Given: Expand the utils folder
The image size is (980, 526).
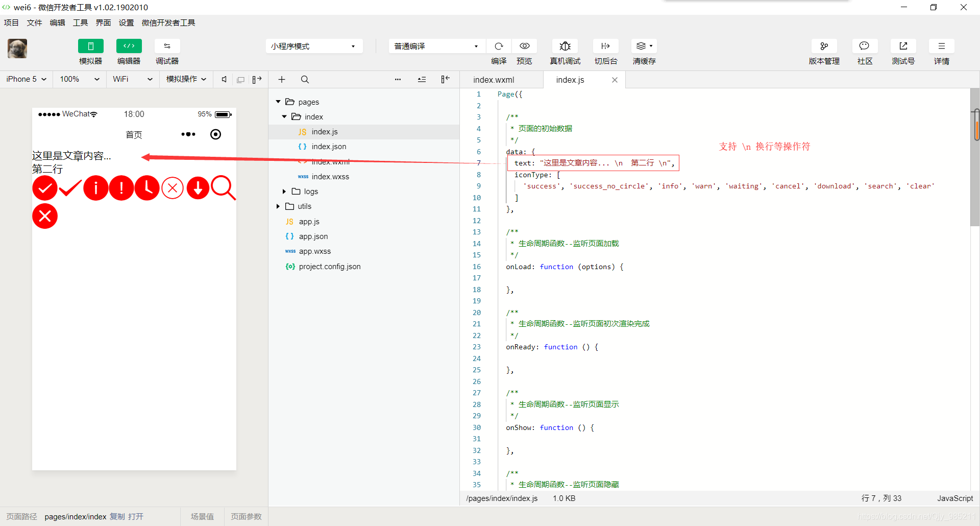Looking at the screenshot, I should (278, 206).
